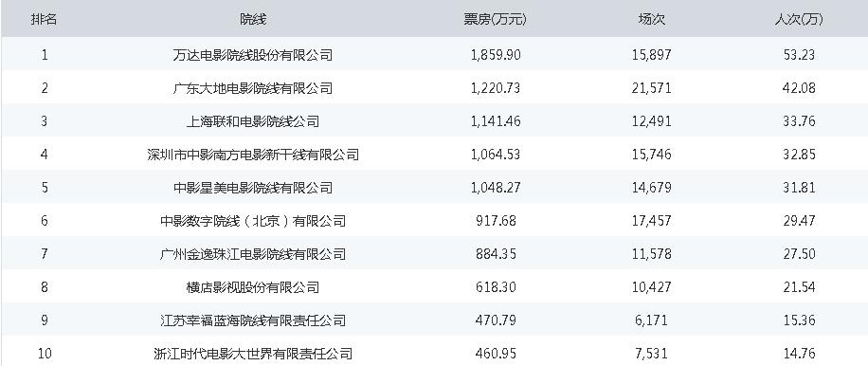Select attendance value 33.76

pyautogui.click(x=800, y=121)
